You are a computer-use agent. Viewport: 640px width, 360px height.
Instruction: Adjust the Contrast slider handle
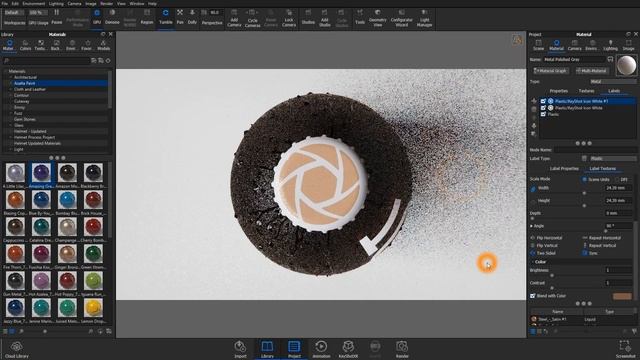(552, 288)
